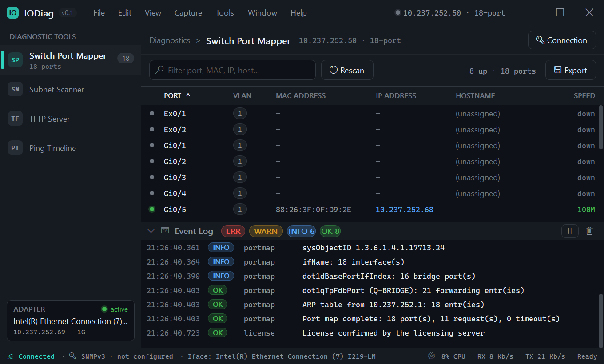
Task: Click the SNMPv3 key icon in status bar
Action: click(x=73, y=356)
